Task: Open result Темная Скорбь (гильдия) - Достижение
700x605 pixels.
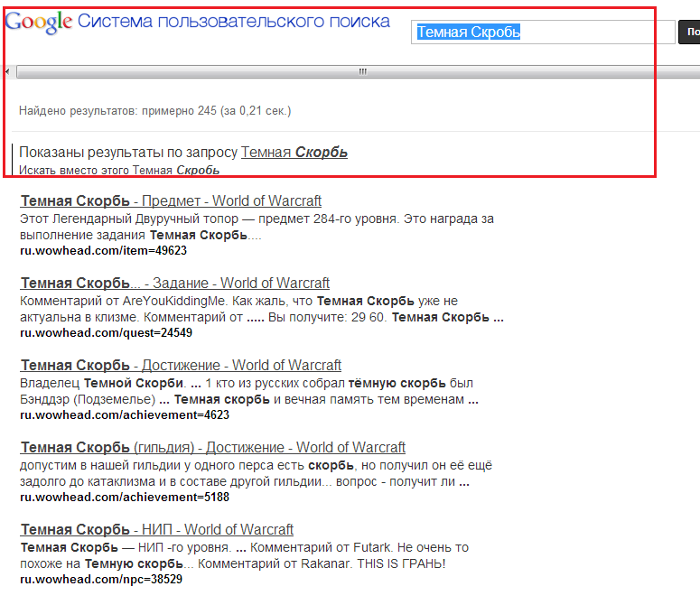Action: pyautogui.click(x=212, y=447)
